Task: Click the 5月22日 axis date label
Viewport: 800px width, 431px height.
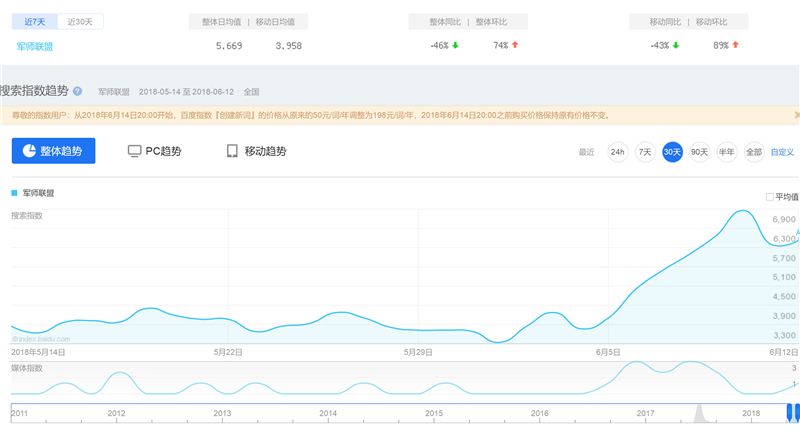Action: (x=228, y=352)
